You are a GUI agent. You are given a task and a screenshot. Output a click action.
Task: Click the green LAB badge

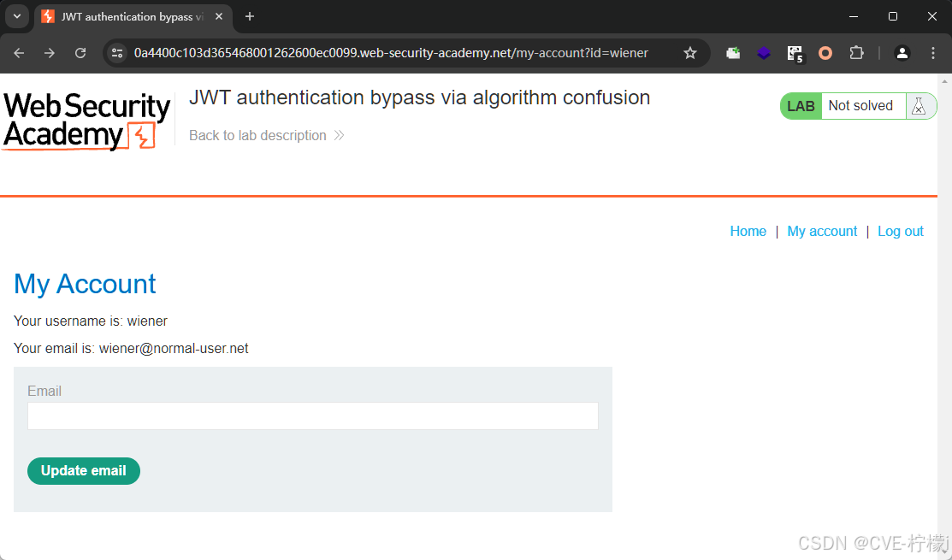point(801,106)
